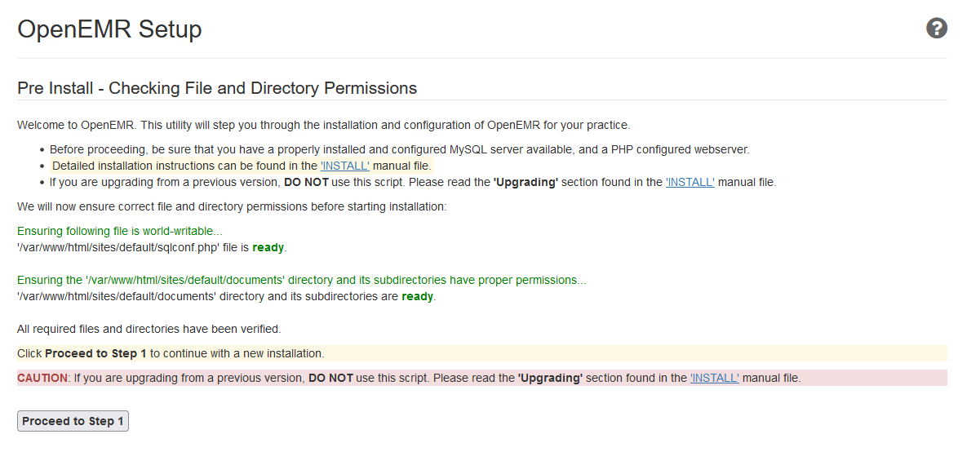Open 'INSTALL' link in red caution banner

(x=714, y=378)
